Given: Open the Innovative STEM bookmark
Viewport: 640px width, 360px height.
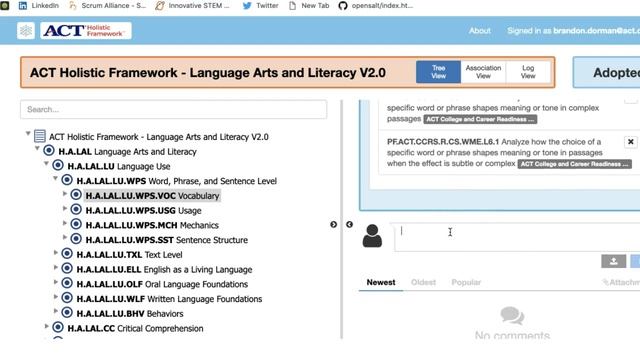Looking at the screenshot, I should click(x=193, y=5).
